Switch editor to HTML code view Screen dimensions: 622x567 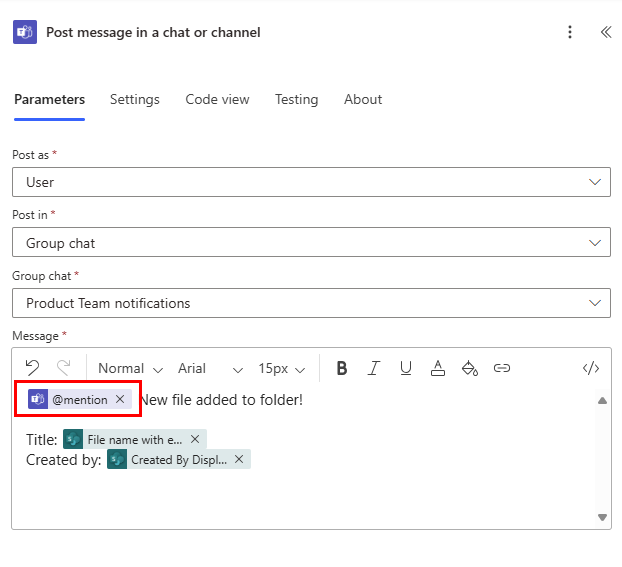(x=590, y=368)
